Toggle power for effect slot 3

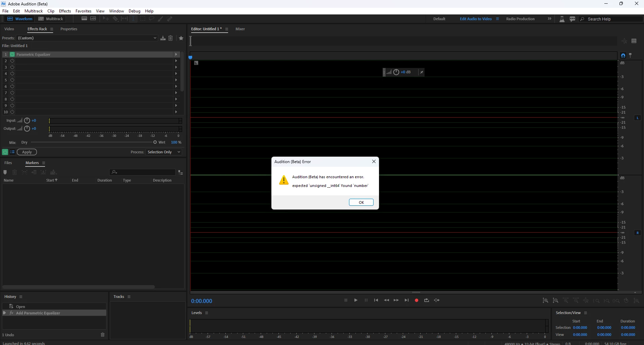point(12,67)
